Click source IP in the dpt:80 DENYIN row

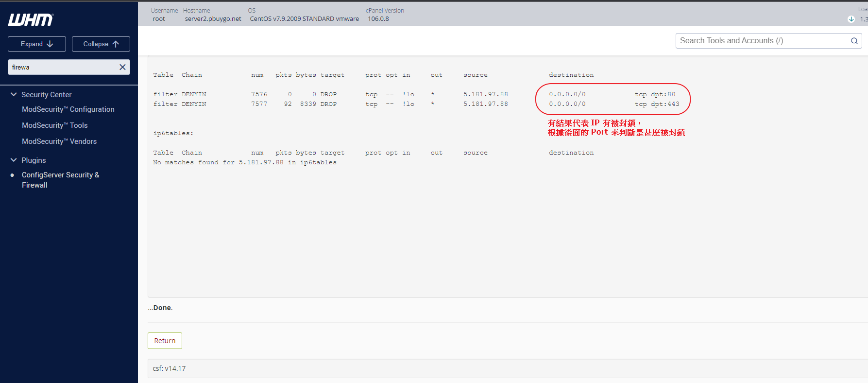(485, 94)
